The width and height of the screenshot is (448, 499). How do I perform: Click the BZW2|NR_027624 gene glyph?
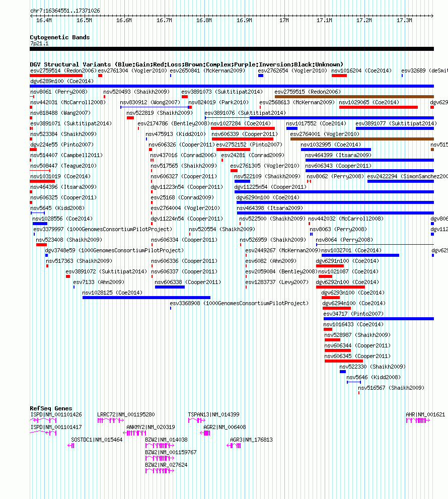(x=160, y=471)
